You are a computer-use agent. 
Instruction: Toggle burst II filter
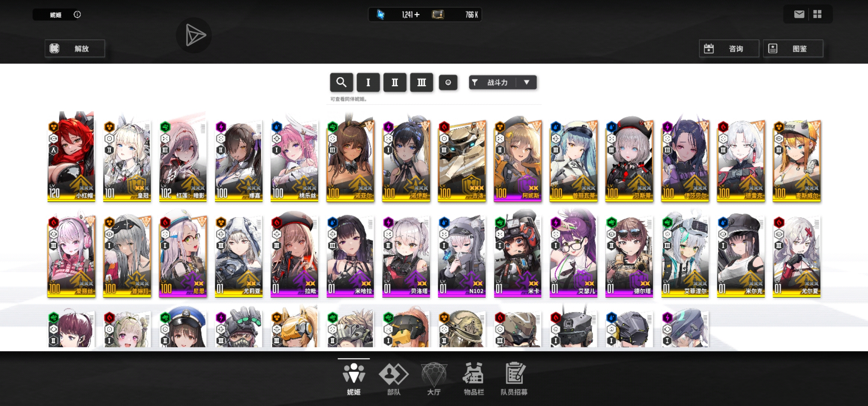point(395,82)
